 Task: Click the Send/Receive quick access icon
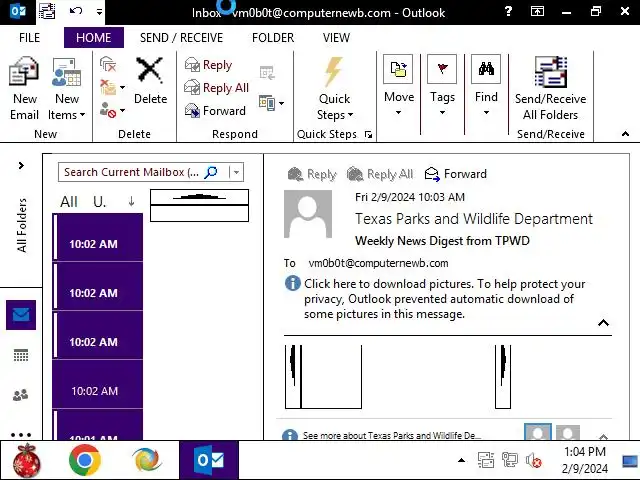click(x=47, y=11)
